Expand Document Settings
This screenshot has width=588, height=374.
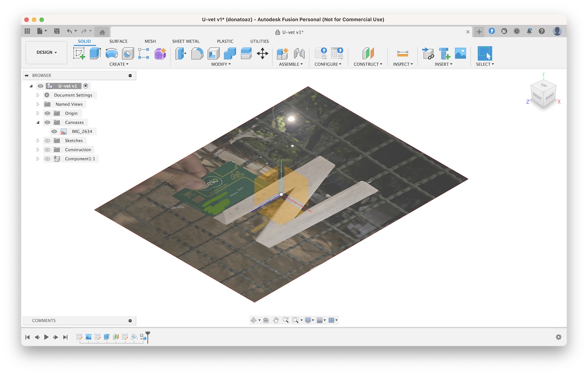click(x=38, y=95)
